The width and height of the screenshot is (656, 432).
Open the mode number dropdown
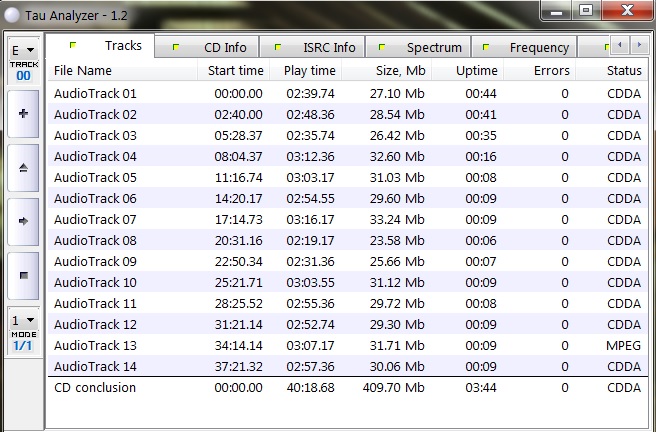pos(22,322)
